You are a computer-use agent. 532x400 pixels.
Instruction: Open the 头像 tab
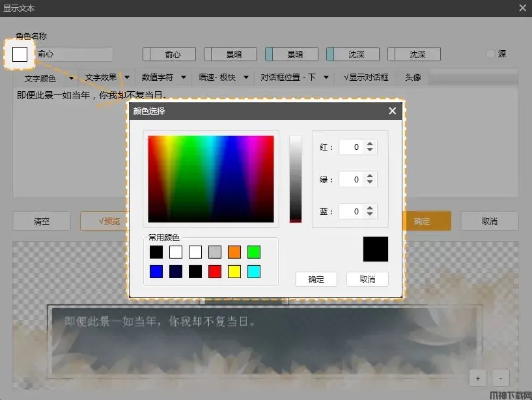pyautogui.click(x=413, y=78)
